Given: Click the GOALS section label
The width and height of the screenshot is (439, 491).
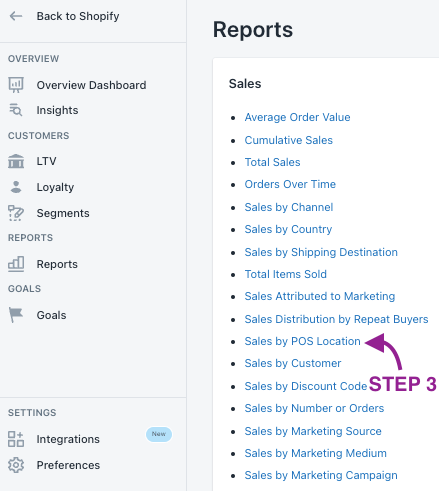Looking at the screenshot, I should coord(24,289).
